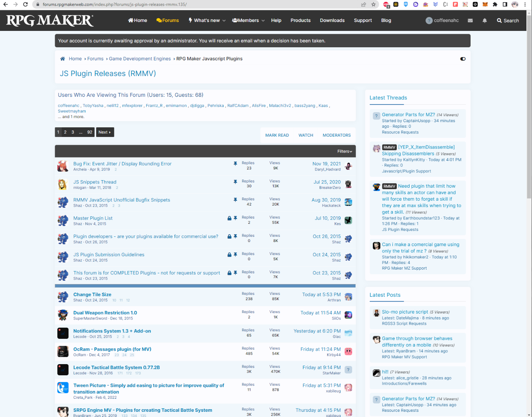This screenshot has width=532, height=417.
Task: Click mlogan's avatar on JS Snippets Thread
Action: click(63, 184)
